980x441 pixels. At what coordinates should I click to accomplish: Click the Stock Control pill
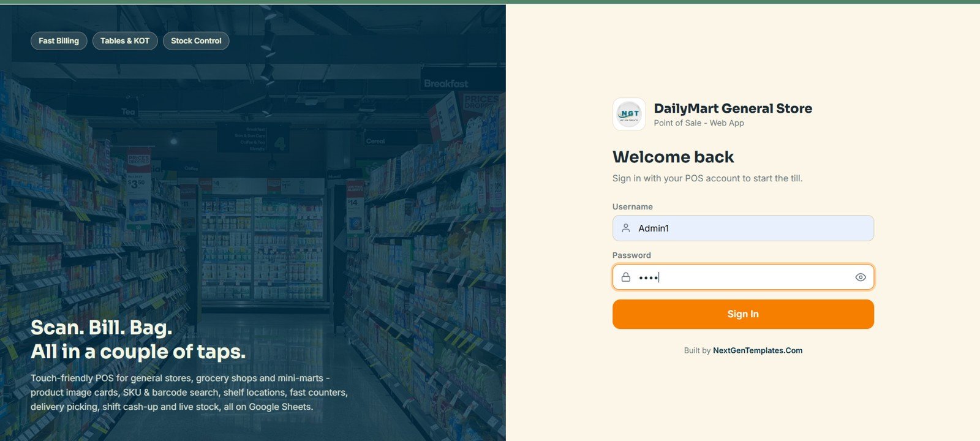[196, 41]
